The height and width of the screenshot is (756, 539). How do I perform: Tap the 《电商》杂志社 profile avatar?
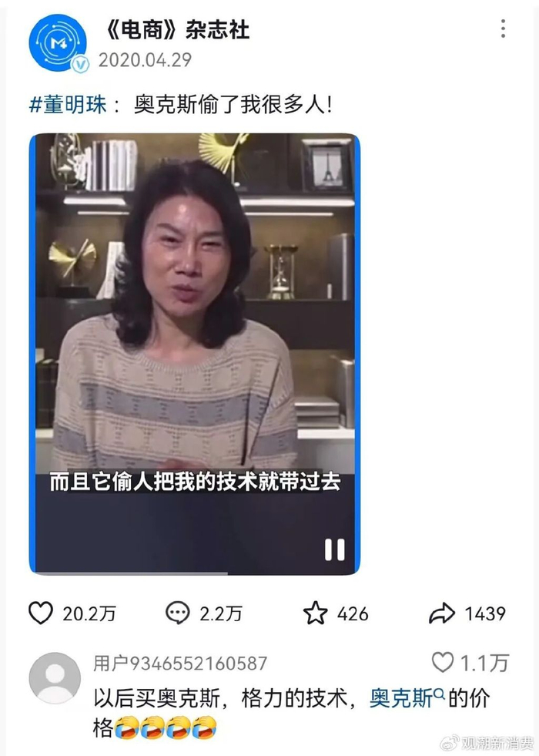coord(58,42)
